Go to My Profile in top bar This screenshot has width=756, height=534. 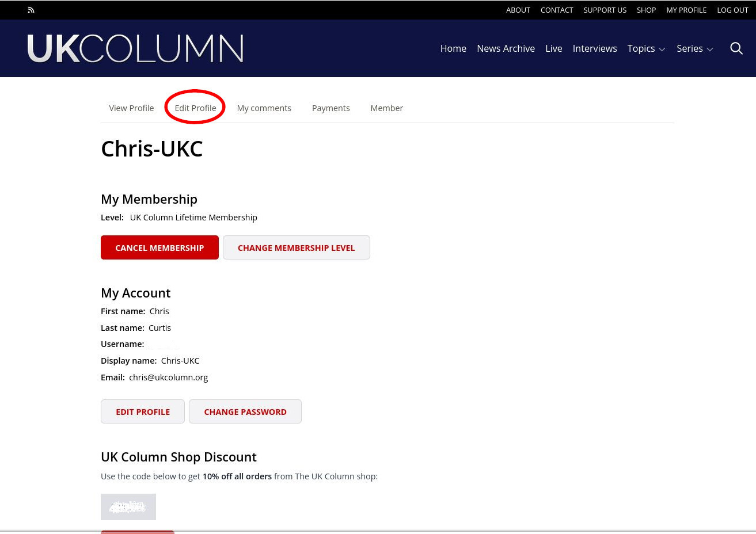pyautogui.click(x=686, y=10)
